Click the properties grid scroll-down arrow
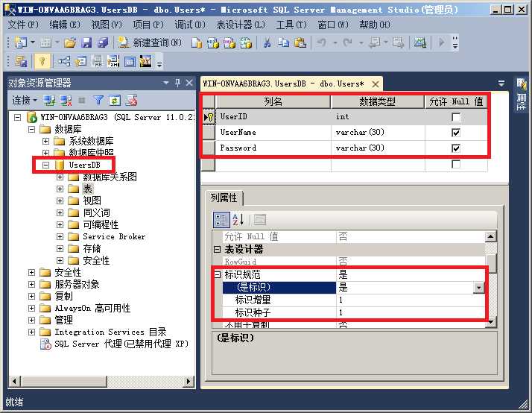The height and width of the screenshot is (413, 532). coord(490,321)
